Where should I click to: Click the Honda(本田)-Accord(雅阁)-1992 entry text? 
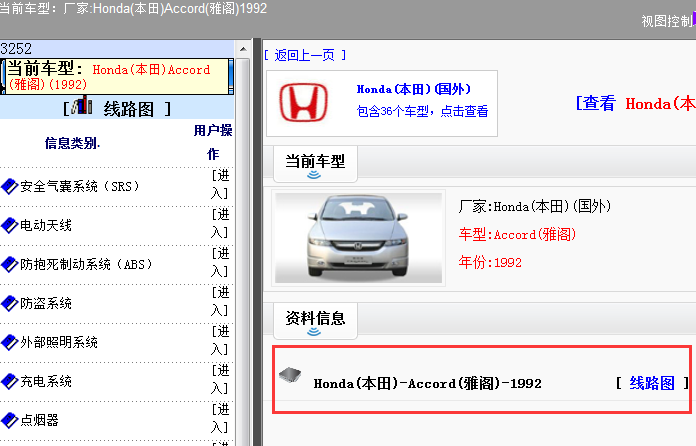tap(427, 383)
